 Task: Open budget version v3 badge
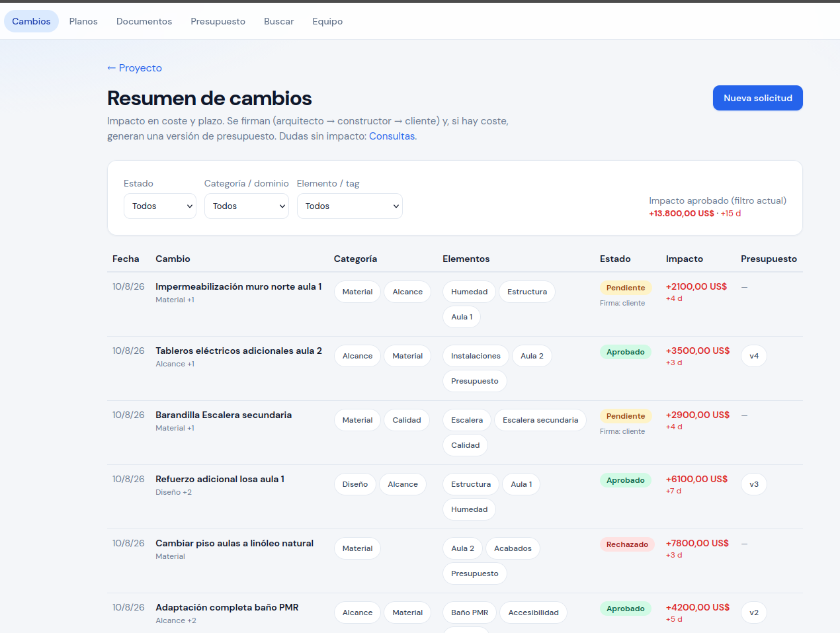click(x=754, y=484)
